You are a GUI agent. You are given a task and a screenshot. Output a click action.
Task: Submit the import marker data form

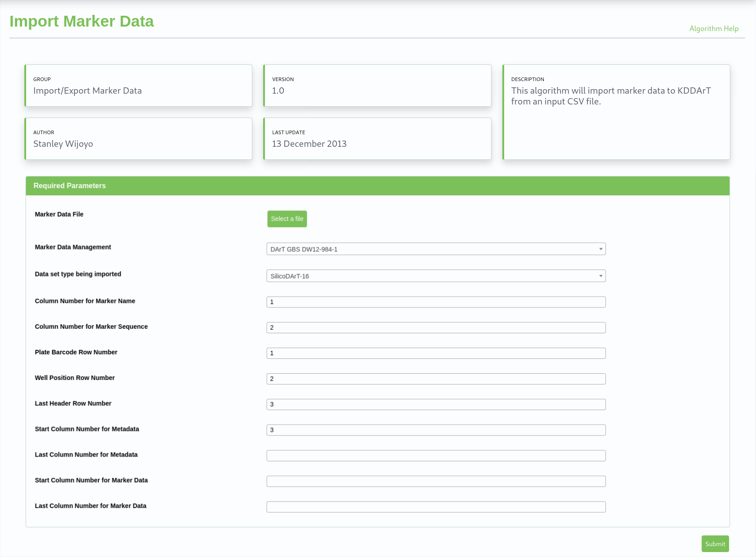click(715, 544)
